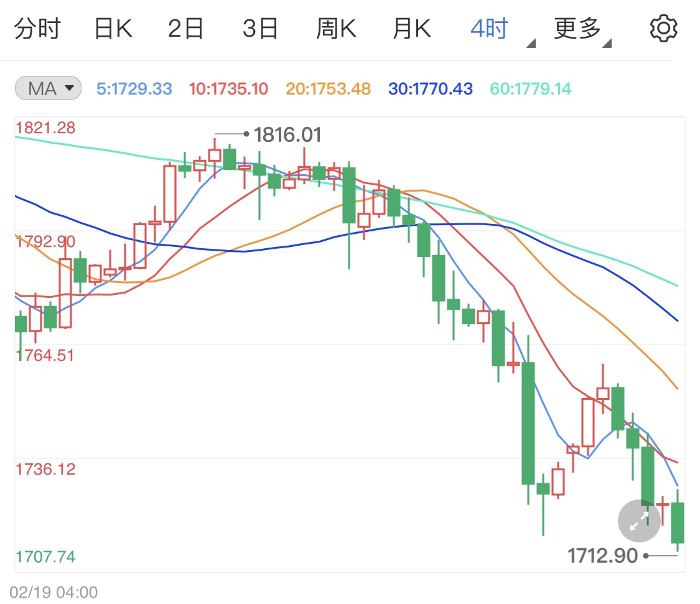This screenshot has width=700, height=604.
Task: Click the 1821.28 price axis label
Action: (45, 128)
